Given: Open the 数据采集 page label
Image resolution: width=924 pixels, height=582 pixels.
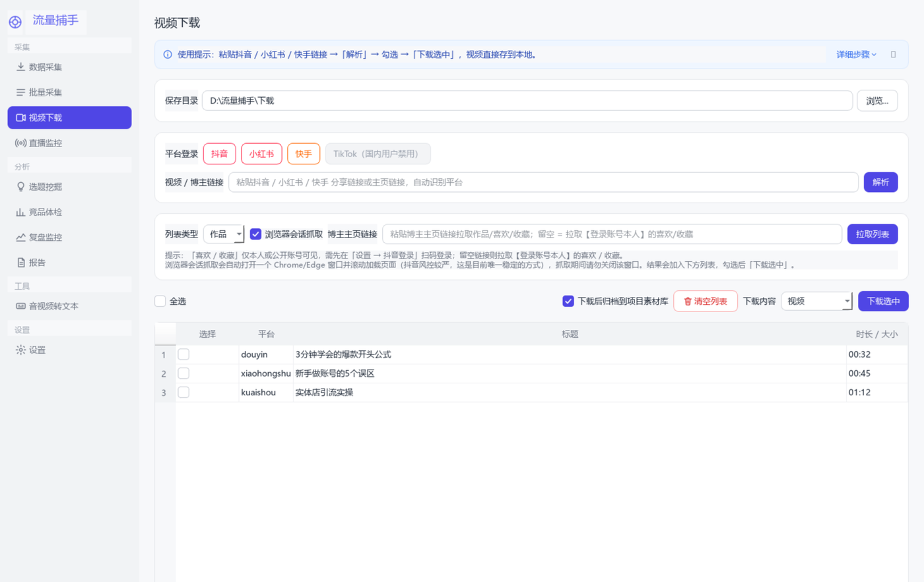Looking at the screenshot, I should pyautogui.click(x=46, y=67).
